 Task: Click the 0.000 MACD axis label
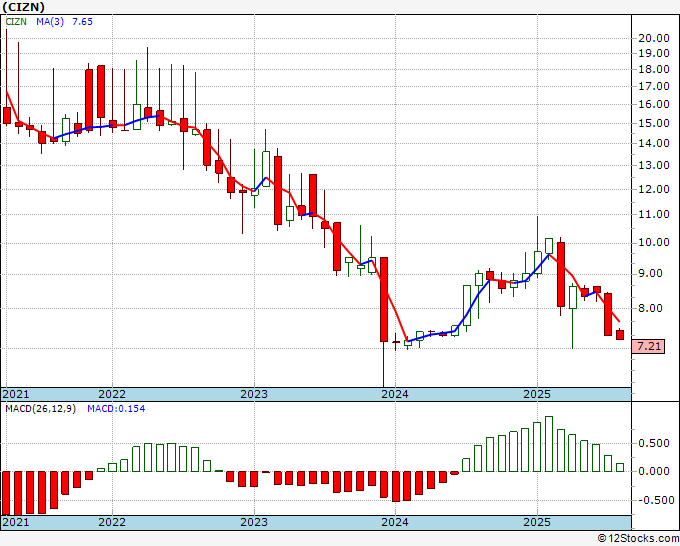tap(654, 471)
